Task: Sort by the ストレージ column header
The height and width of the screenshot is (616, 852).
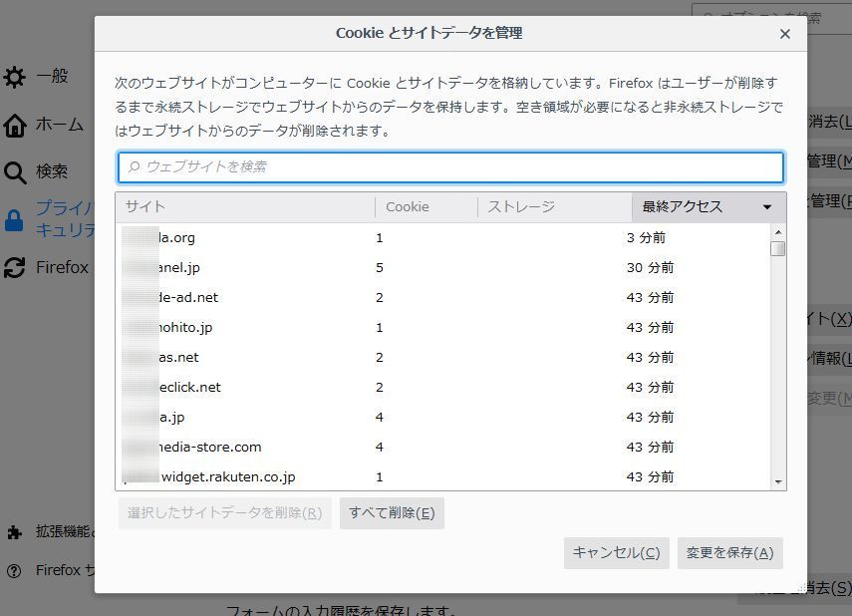Action: pos(555,207)
